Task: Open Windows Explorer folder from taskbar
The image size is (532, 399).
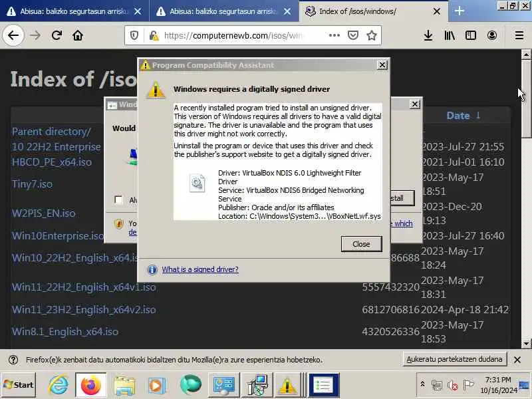Action: 124,385
